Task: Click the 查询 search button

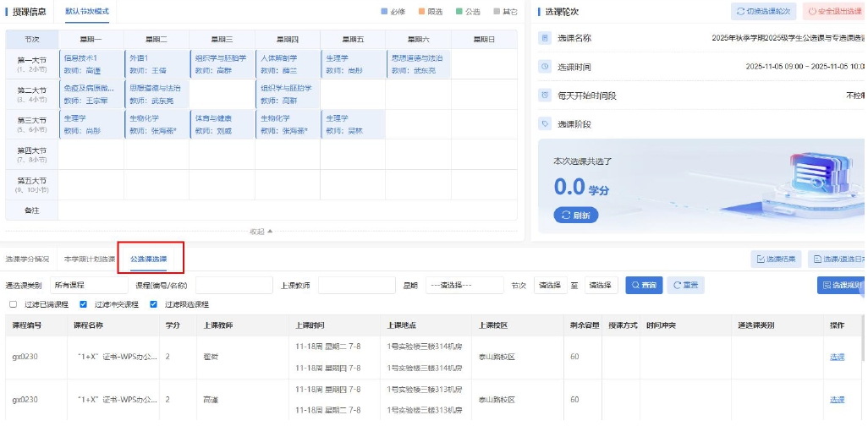Action: (644, 286)
